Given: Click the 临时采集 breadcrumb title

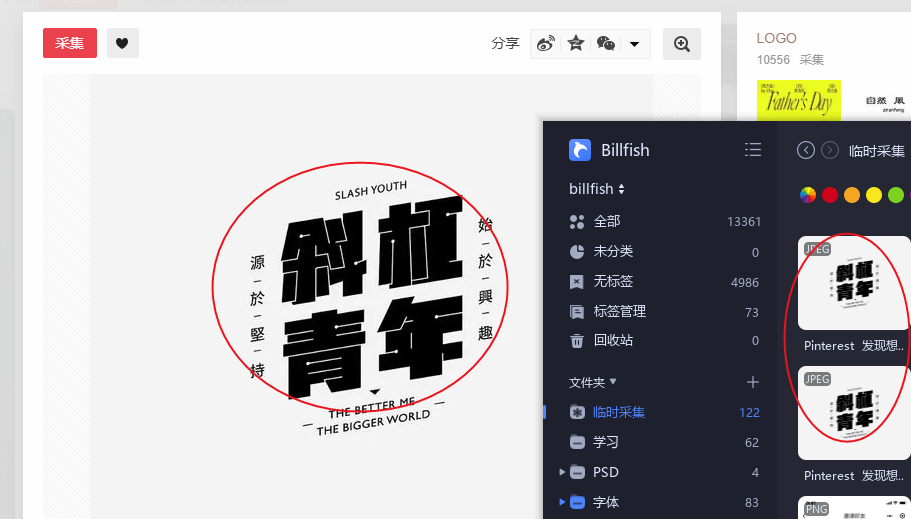Looking at the screenshot, I should pyautogui.click(x=876, y=151).
